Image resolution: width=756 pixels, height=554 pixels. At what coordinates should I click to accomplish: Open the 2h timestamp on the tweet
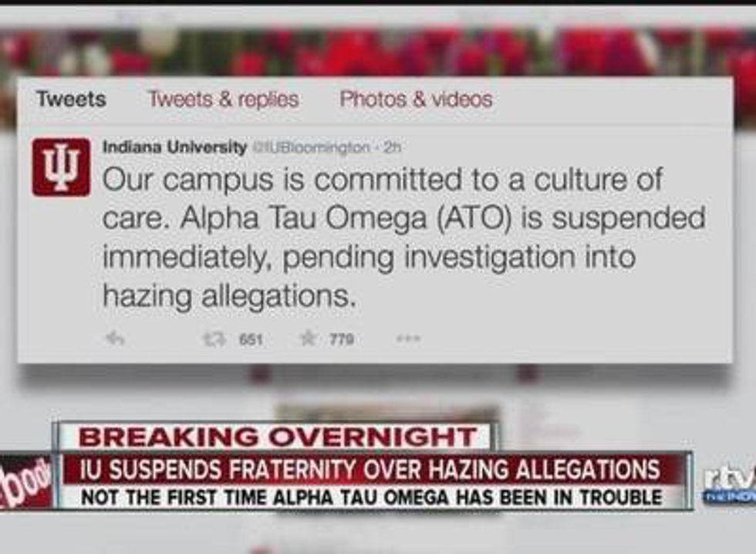tap(392, 147)
